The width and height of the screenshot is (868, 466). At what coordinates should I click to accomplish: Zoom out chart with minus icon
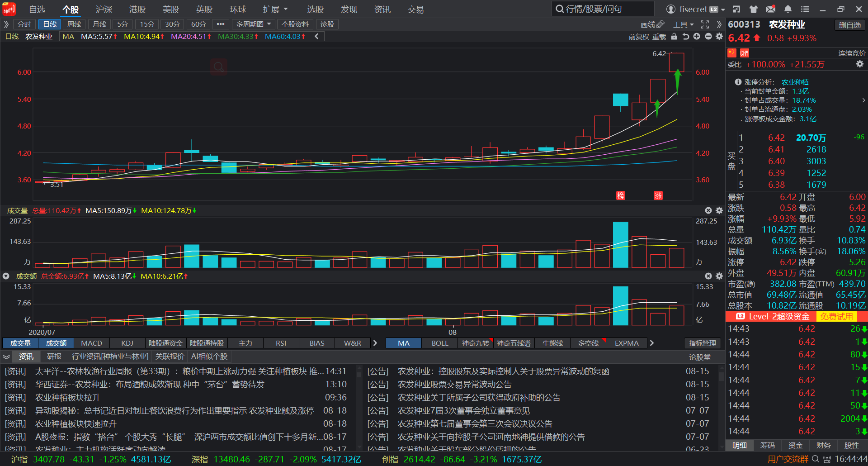pos(708,37)
